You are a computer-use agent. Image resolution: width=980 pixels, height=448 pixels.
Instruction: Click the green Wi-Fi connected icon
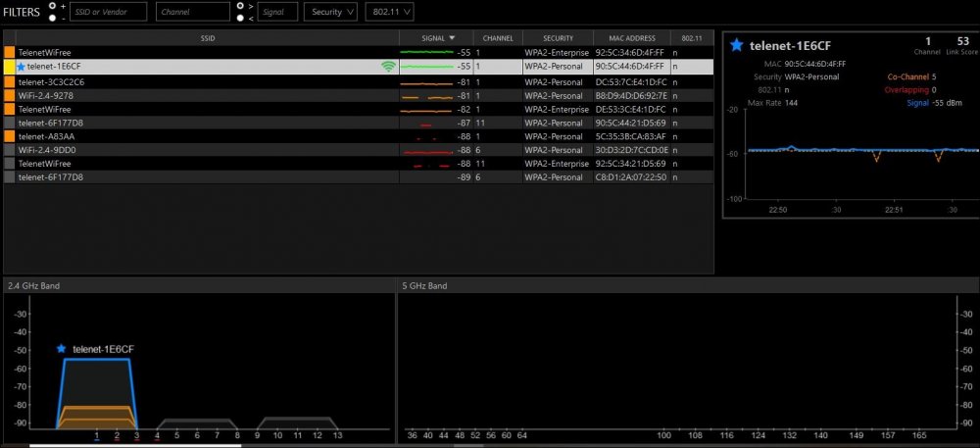389,67
